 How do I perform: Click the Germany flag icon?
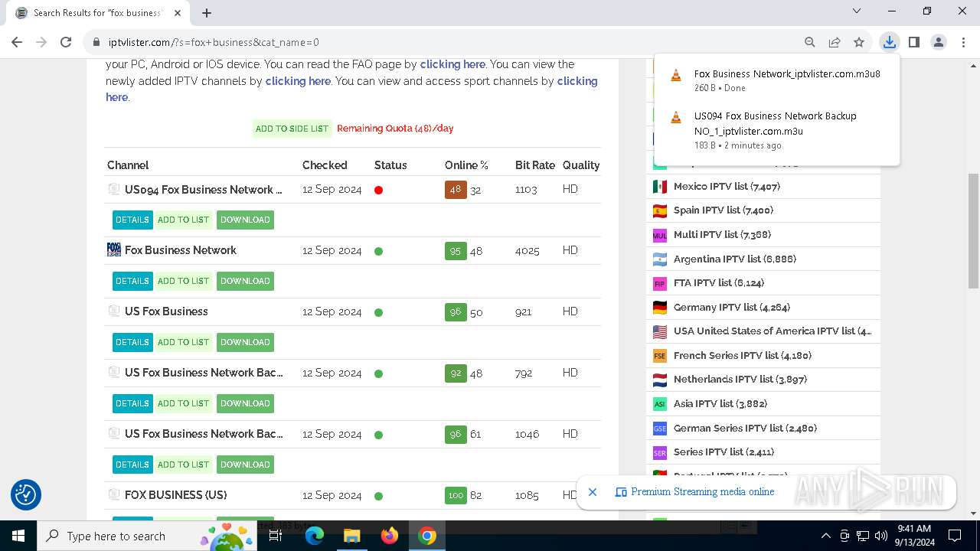click(660, 308)
